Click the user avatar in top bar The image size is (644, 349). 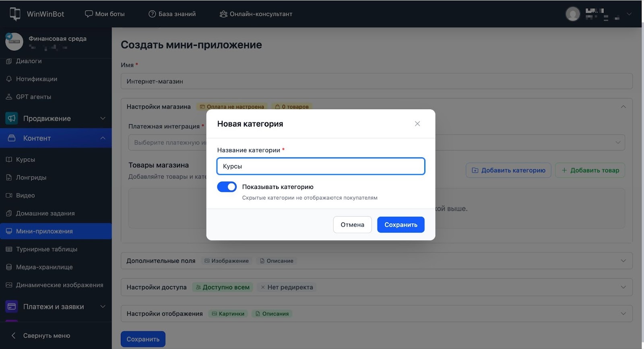(572, 14)
